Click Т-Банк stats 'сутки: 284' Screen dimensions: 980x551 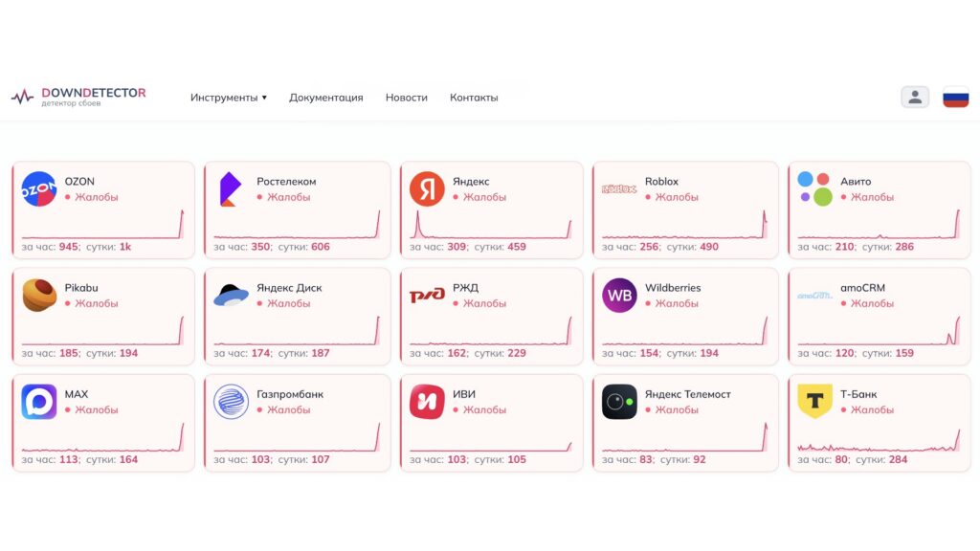pyautogui.click(x=881, y=459)
